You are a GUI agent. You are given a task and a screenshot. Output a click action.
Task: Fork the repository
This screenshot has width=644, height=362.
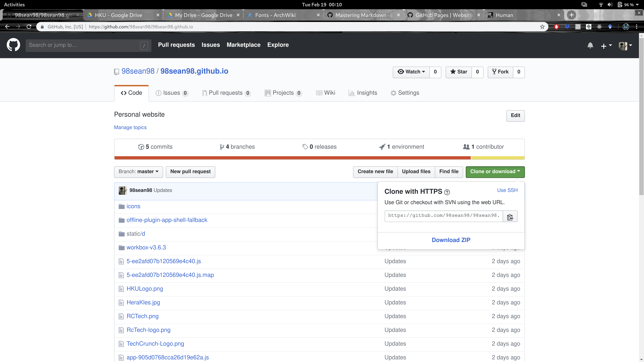coord(500,72)
